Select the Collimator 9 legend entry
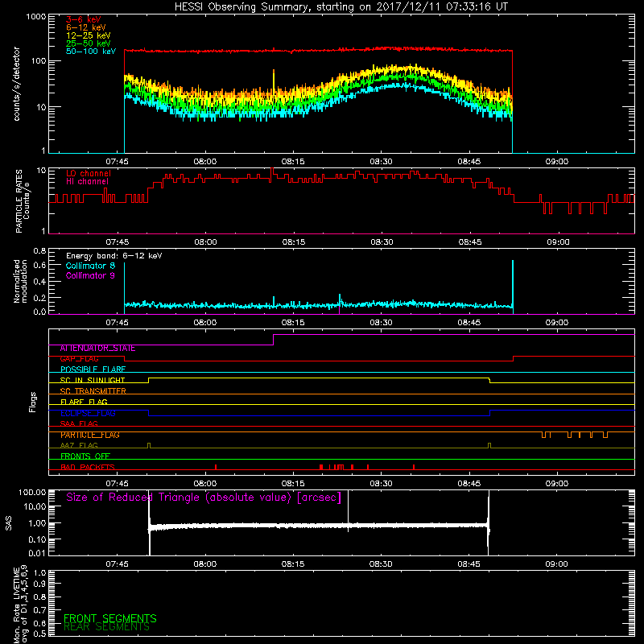644x644 pixels. (90, 275)
